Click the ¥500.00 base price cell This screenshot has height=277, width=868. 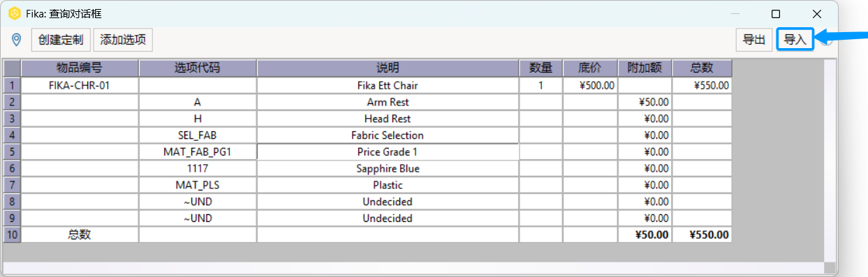click(x=590, y=85)
